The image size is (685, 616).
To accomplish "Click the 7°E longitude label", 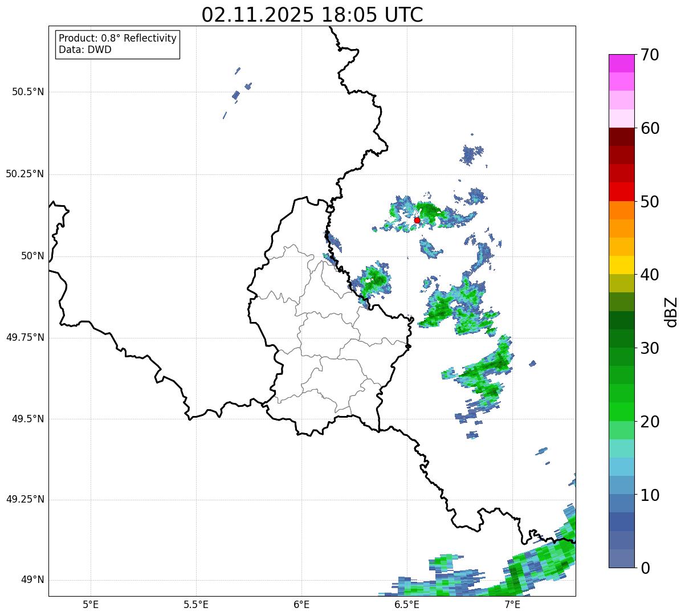I will tap(512, 604).
